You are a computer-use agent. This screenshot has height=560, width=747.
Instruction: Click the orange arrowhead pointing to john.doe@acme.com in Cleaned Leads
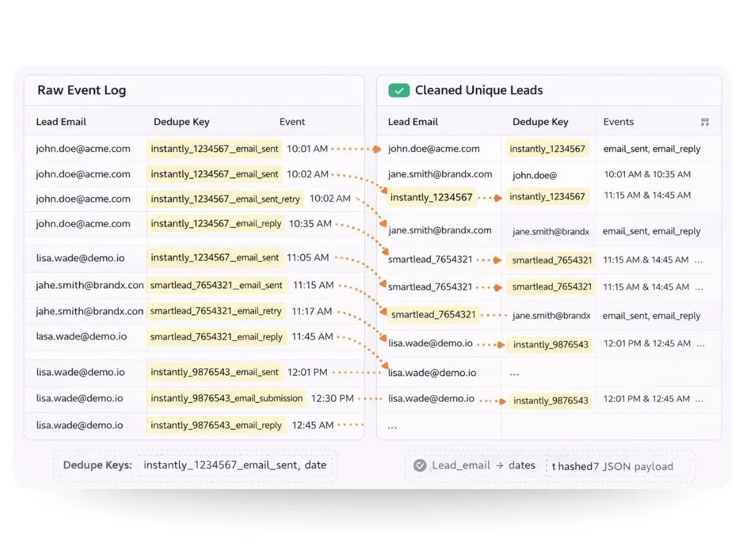coord(376,149)
